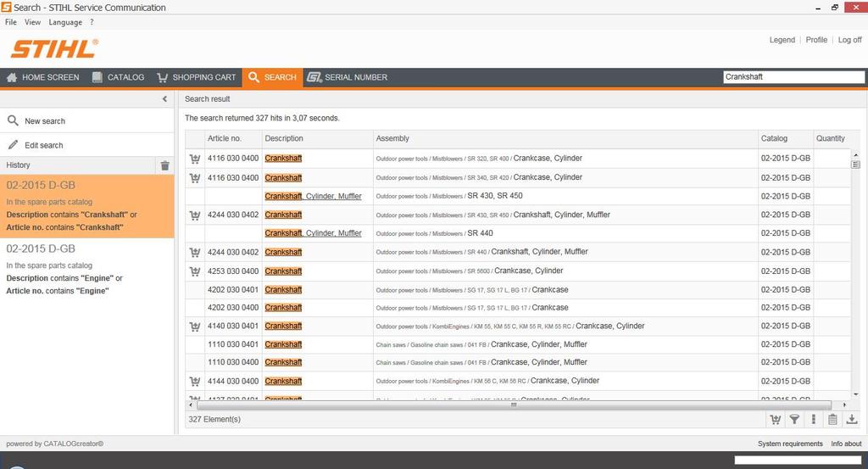This screenshot has width=868, height=469.
Task: Open the Language menu
Action: tap(64, 22)
